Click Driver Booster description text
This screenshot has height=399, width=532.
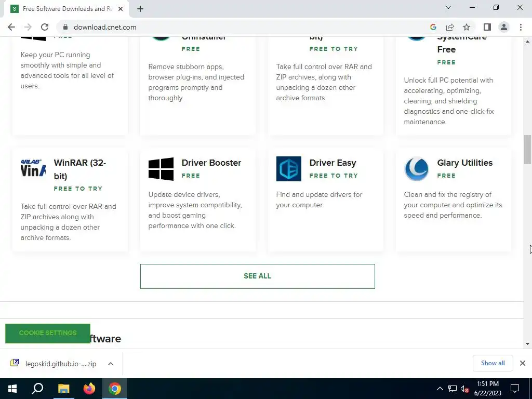click(x=195, y=210)
